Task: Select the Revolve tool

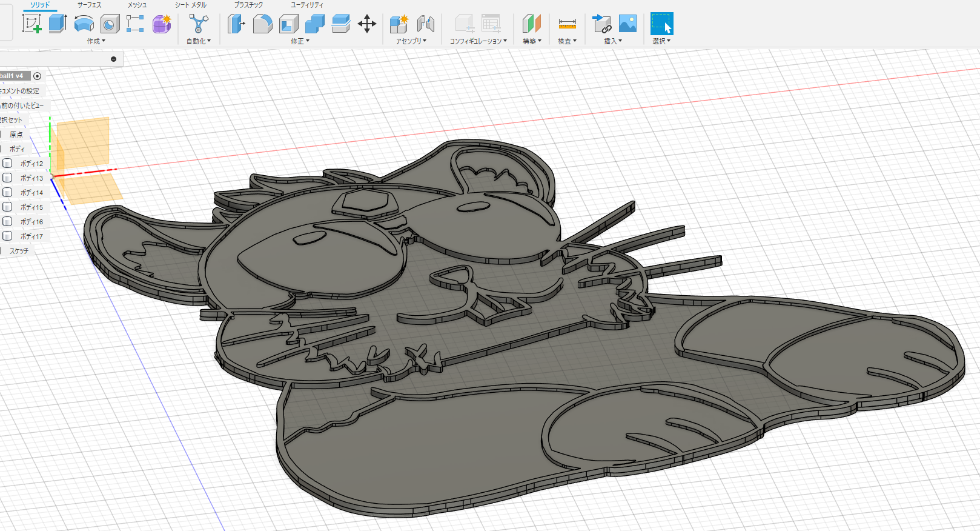Action: tap(84, 24)
